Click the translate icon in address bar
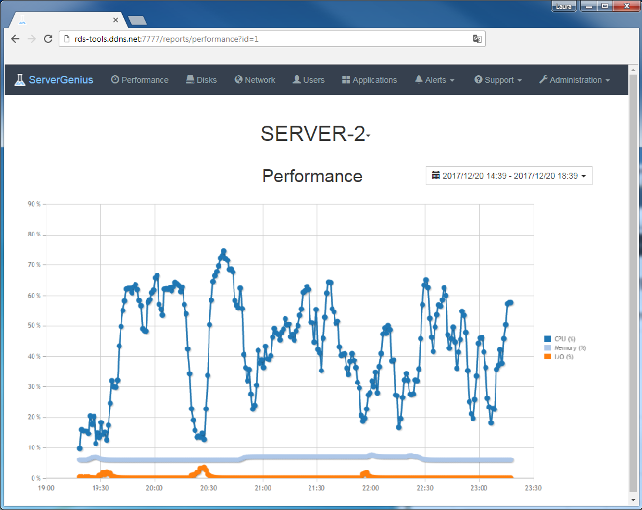The image size is (642, 510). coord(478,38)
